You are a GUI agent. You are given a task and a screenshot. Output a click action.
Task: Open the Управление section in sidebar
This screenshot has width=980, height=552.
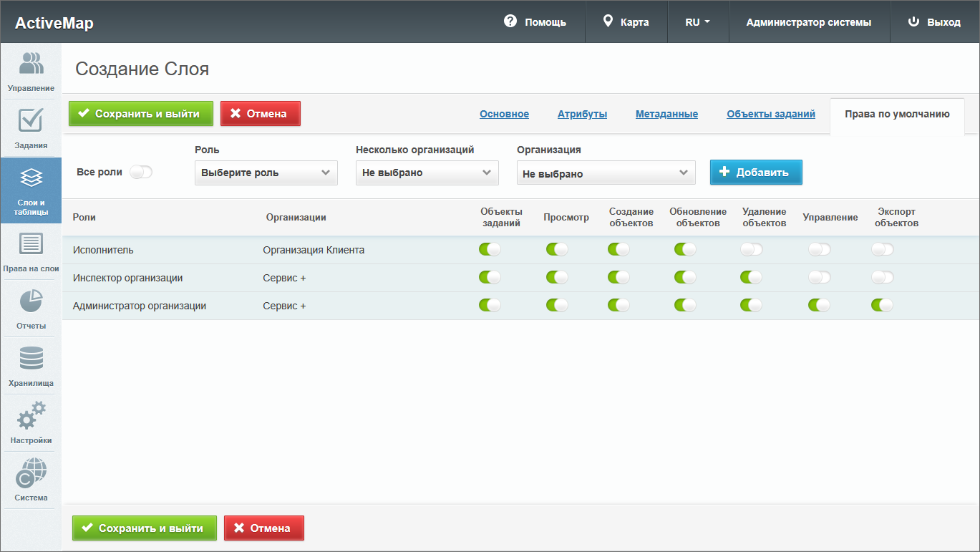coord(31,71)
